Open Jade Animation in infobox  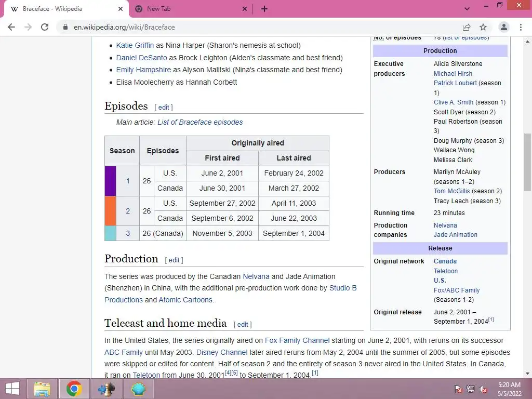coord(455,234)
